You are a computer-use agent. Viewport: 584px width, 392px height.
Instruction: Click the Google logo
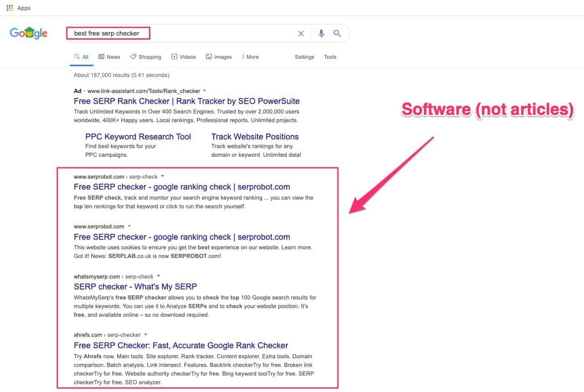click(x=28, y=32)
